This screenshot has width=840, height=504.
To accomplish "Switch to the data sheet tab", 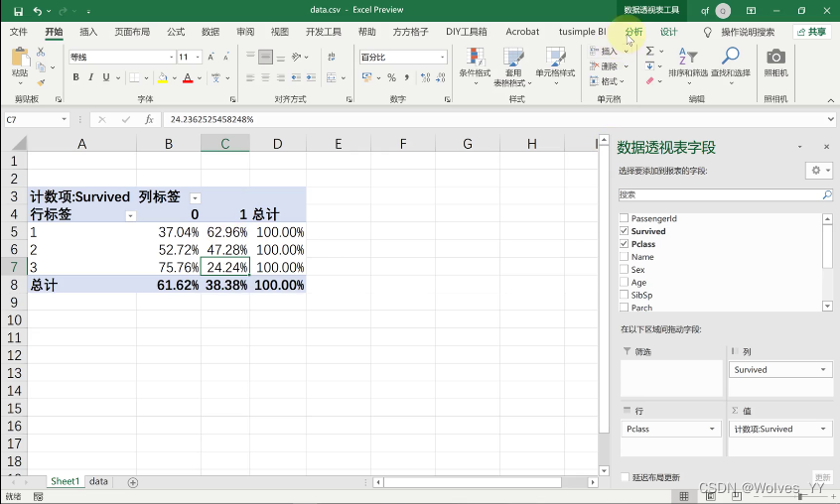I will (98, 481).
